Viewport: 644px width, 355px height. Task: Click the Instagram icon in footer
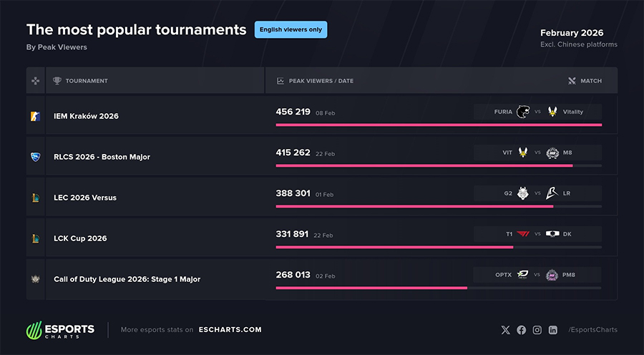[537, 330]
